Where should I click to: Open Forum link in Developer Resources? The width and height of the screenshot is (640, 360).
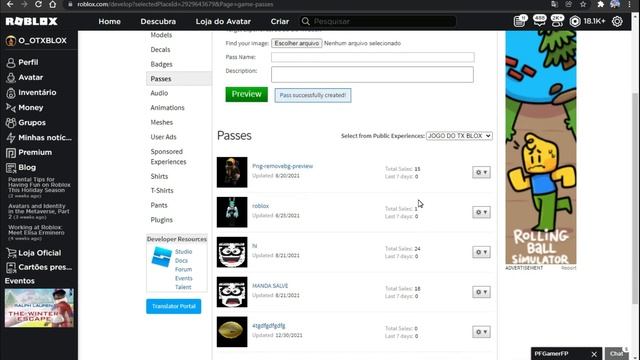click(183, 269)
